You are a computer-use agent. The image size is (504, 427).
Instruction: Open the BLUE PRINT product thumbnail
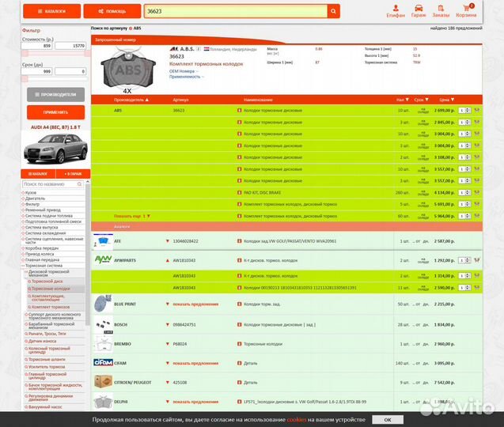(103, 304)
